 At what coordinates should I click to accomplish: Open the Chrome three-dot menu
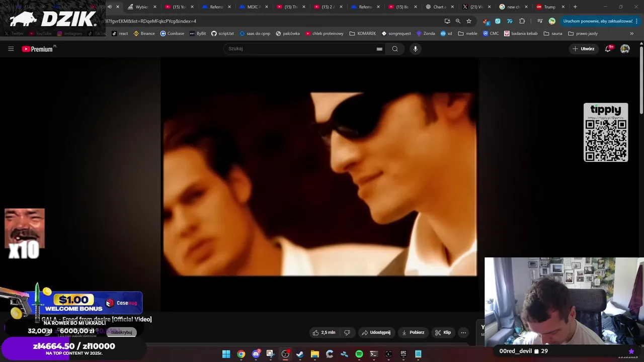pos(637,21)
